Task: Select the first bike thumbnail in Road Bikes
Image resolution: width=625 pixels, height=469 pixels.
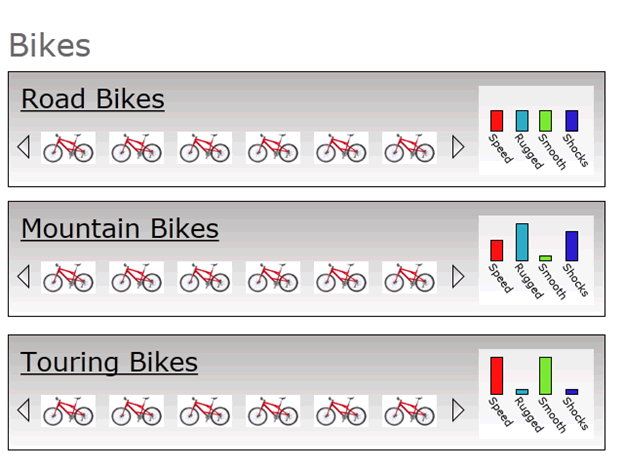Action: (x=68, y=148)
